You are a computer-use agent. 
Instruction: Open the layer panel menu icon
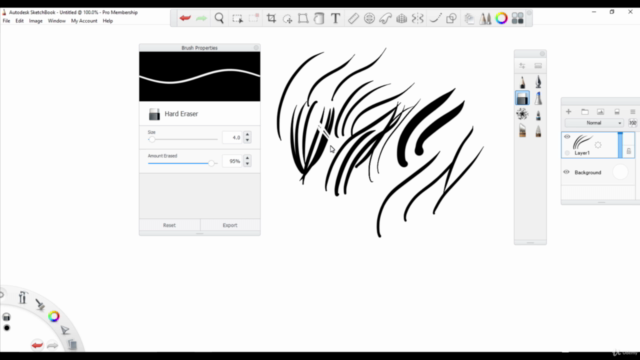633,111
